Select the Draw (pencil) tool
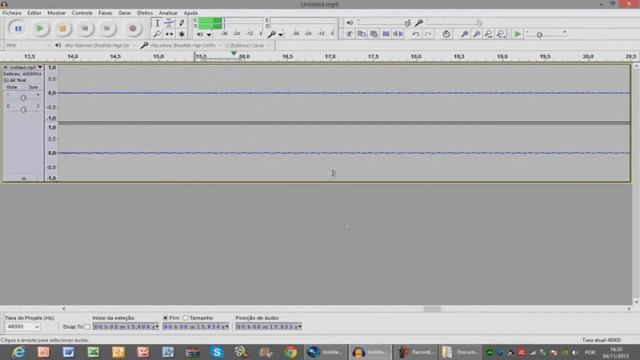640x360 pixels. pos(182,23)
